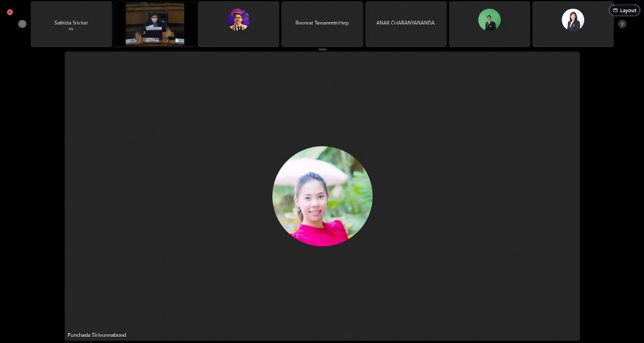Select ANAK CHARANYANANDA's tile
This screenshot has width=644, height=343.
pyautogui.click(x=406, y=24)
